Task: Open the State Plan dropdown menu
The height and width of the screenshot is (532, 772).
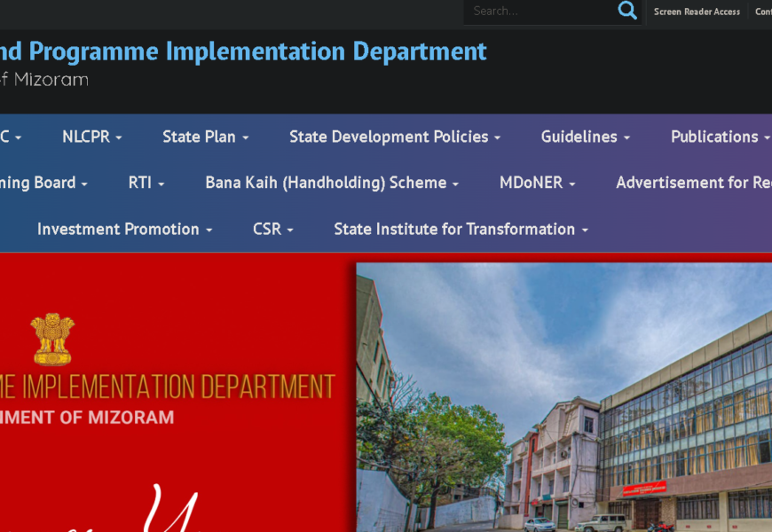Action: 205,137
